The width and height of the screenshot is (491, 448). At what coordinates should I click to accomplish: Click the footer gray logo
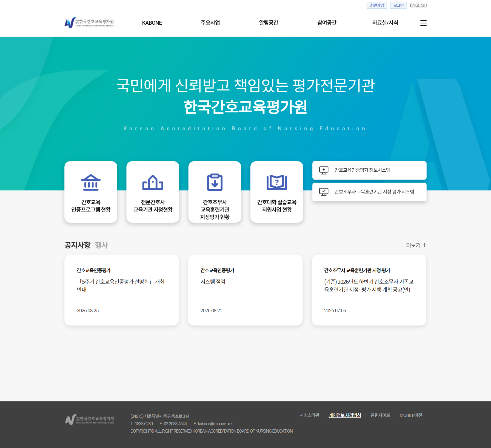[90, 419]
